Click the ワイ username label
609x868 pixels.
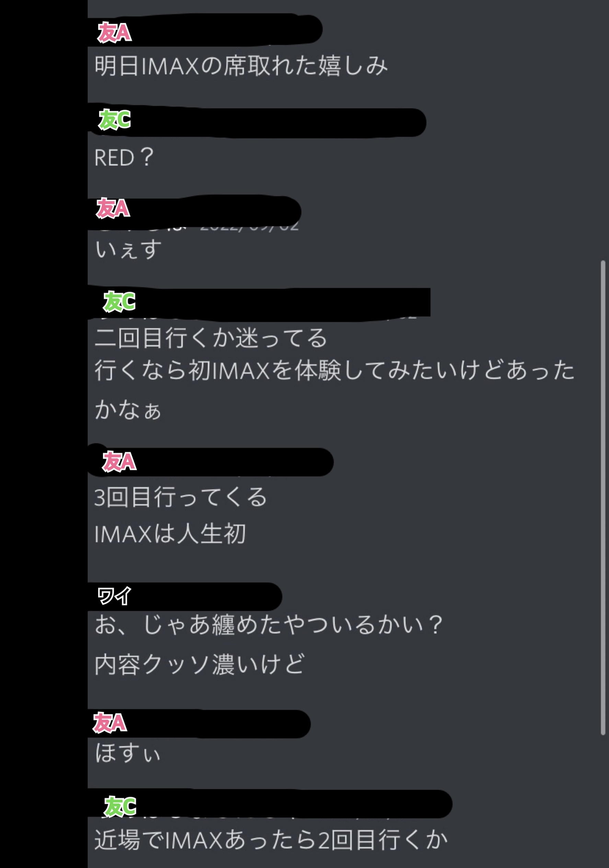pos(115,596)
